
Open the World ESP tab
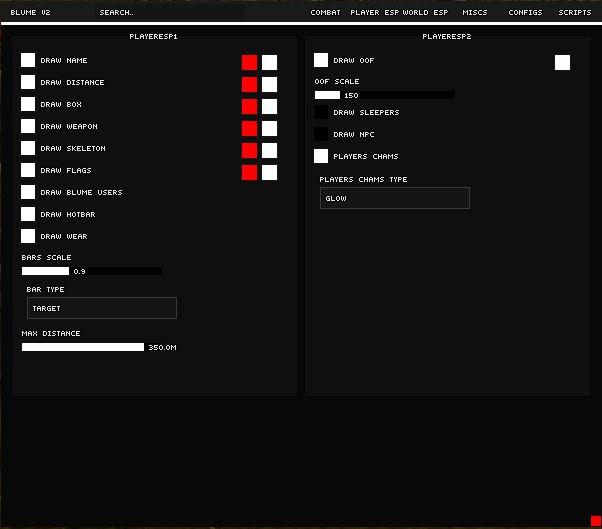425,13
